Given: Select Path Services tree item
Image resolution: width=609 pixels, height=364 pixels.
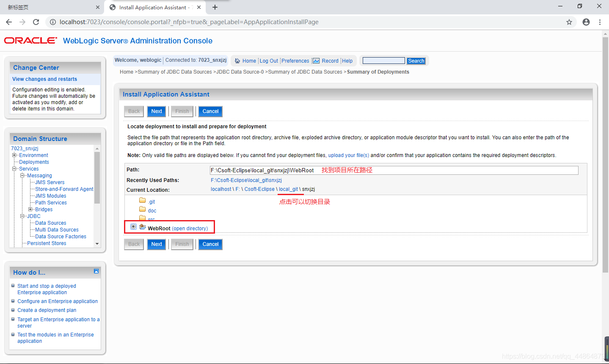Looking at the screenshot, I should pos(51,203).
